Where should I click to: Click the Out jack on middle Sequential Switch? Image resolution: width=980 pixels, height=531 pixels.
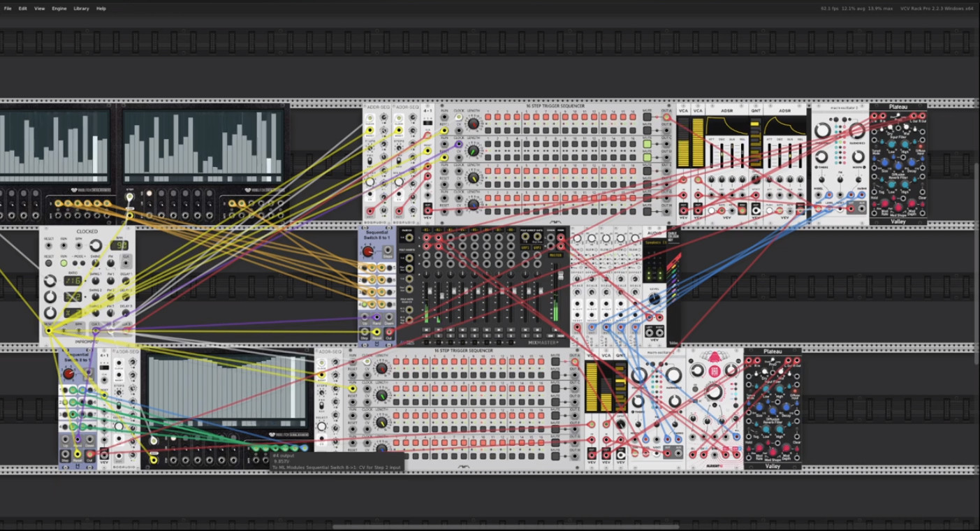coord(389,332)
